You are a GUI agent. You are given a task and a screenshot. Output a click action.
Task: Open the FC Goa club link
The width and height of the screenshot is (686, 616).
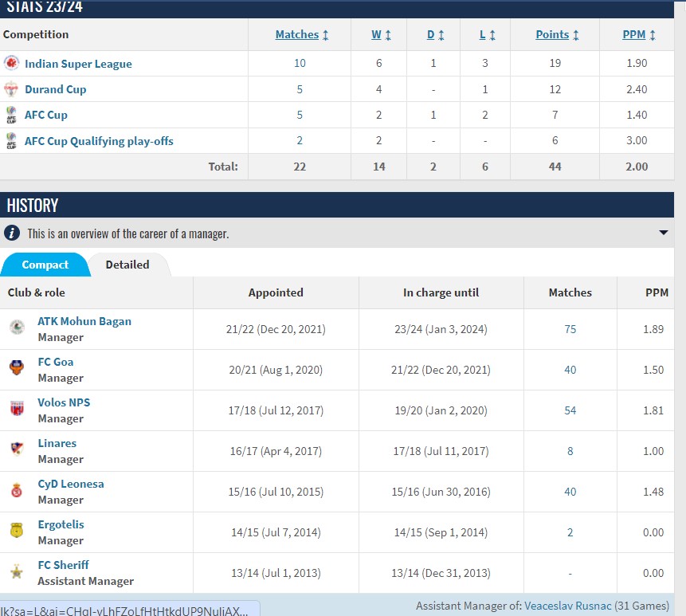[56, 362]
